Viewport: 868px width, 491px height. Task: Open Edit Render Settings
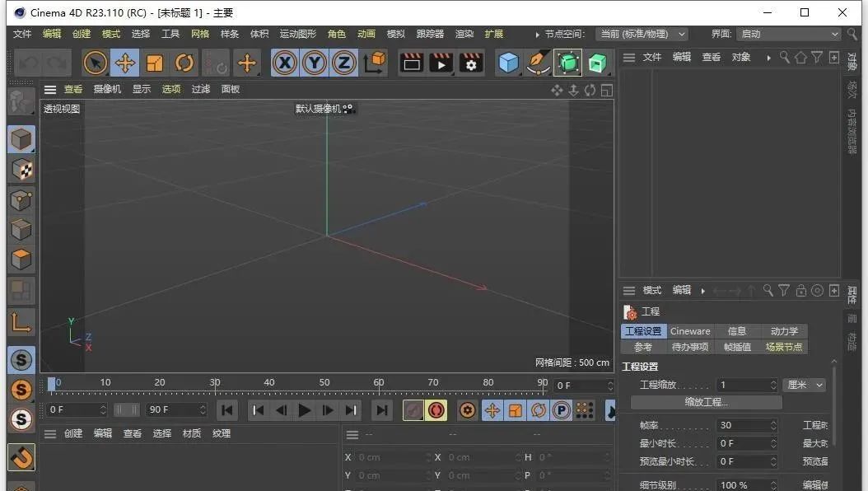click(470, 63)
